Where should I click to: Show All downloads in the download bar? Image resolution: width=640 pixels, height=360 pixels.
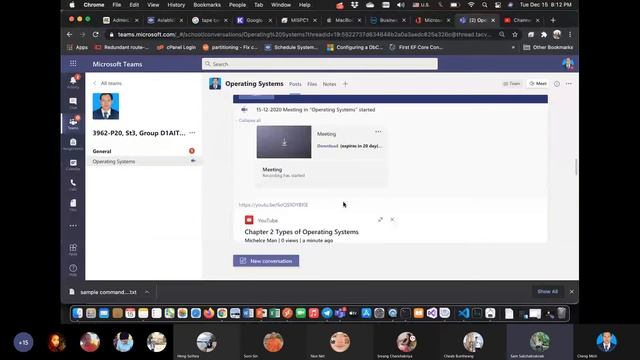coord(548,291)
